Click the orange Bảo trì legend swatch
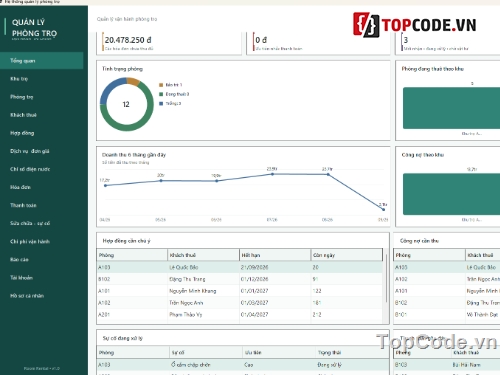This screenshot has height=375, width=500. coord(161,85)
